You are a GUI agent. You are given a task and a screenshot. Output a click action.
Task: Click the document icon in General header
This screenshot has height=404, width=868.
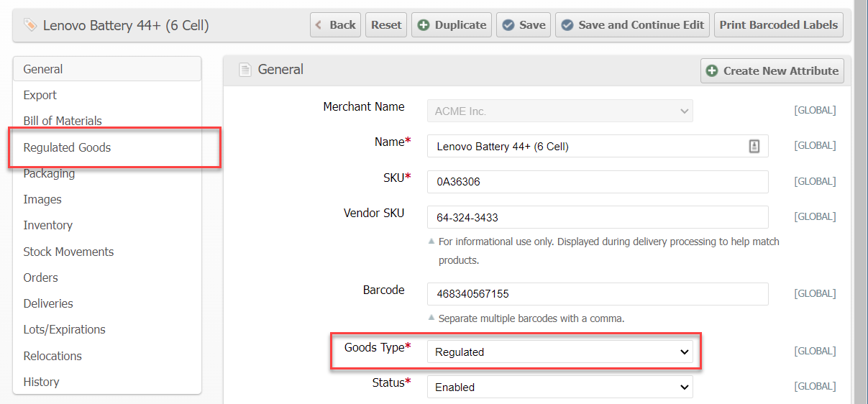[245, 70]
